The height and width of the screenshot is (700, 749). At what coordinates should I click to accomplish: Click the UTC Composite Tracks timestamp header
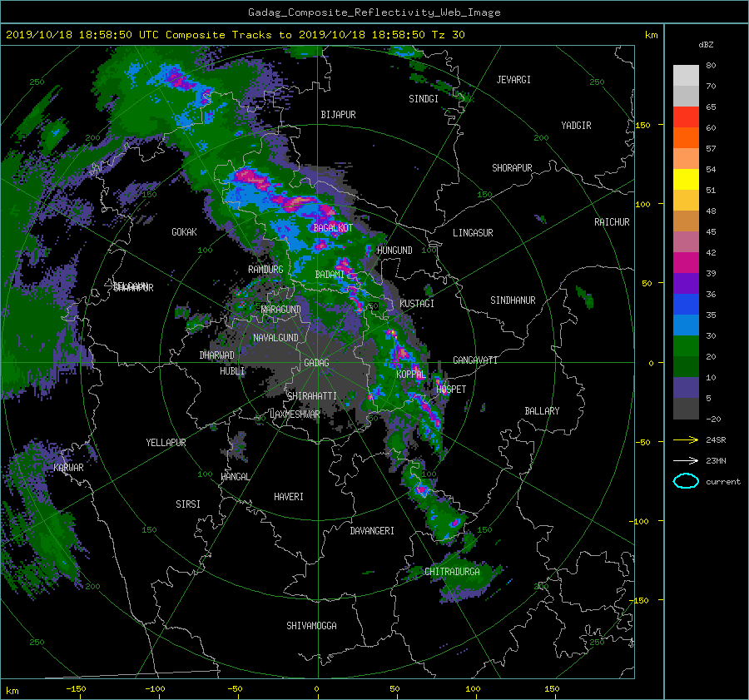(235, 35)
